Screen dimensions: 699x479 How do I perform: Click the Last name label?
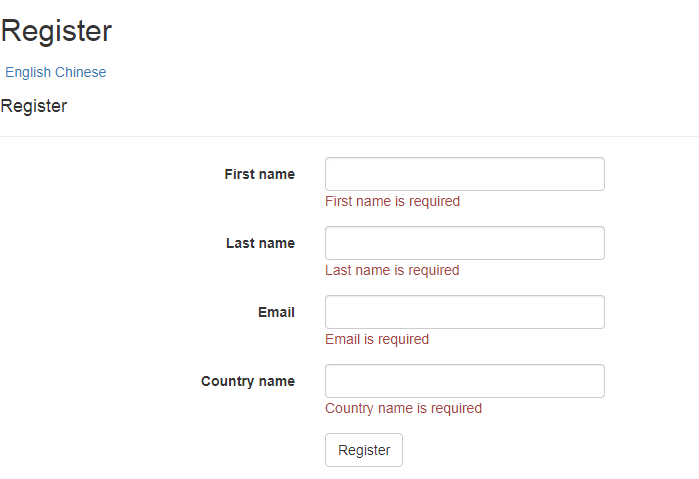(260, 243)
